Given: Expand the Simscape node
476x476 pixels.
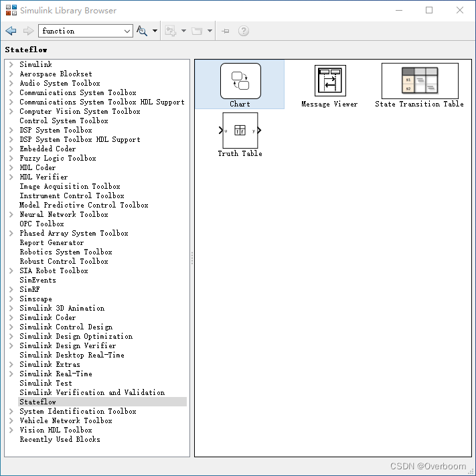Looking at the screenshot, I should pyautogui.click(x=11, y=299).
